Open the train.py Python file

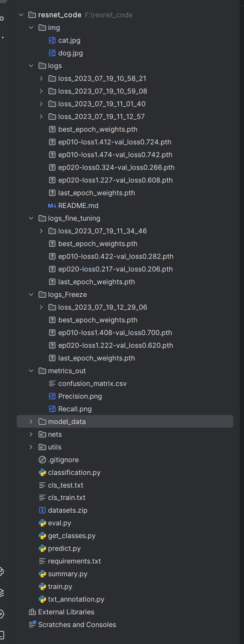click(x=60, y=586)
